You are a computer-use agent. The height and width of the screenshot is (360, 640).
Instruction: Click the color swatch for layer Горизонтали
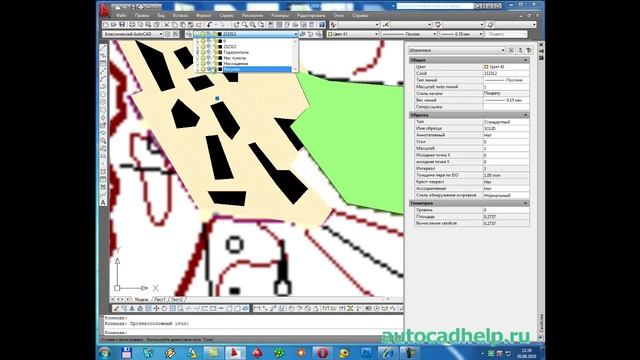220,52
